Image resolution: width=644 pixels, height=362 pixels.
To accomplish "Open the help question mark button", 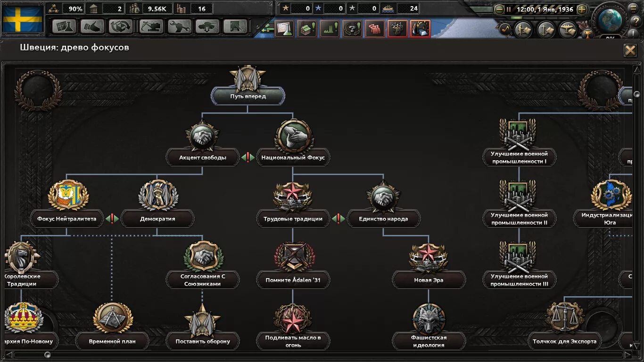I will 635,22.
